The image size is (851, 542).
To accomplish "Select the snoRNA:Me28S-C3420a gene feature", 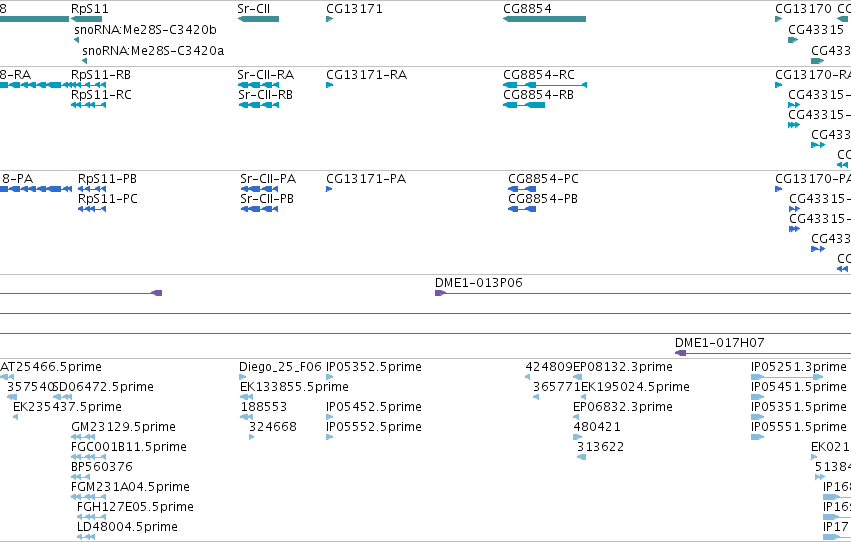I will coord(153,51).
